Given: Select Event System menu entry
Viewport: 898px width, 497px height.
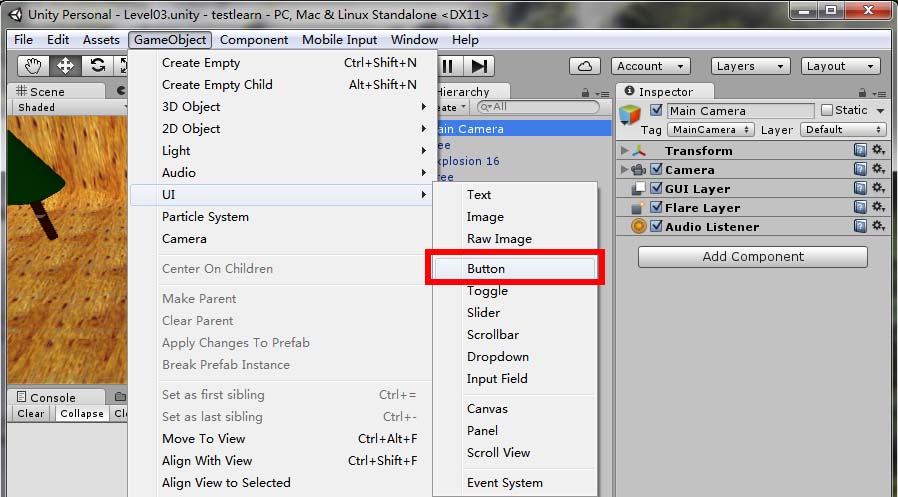Looking at the screenshot, I should point(514,483).
